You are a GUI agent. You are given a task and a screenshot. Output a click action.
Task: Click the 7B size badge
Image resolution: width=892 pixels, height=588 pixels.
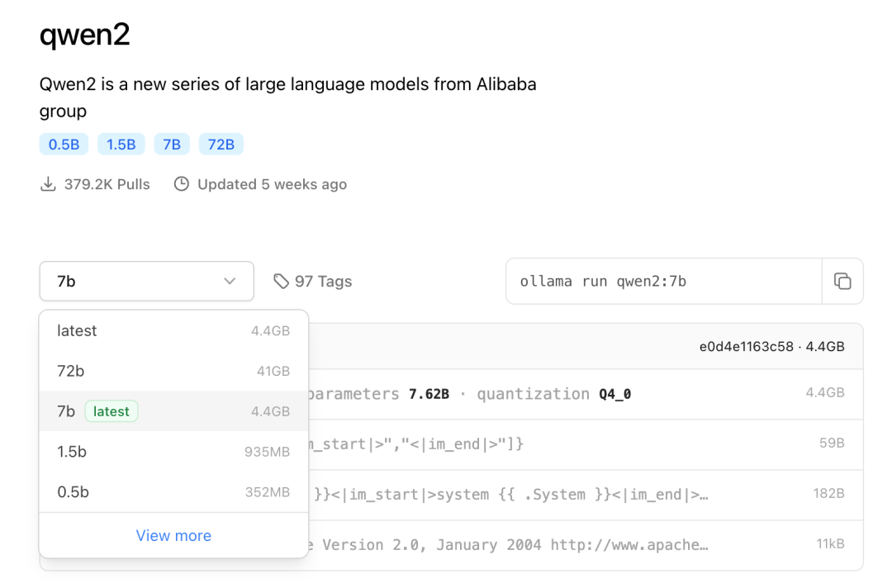tap(172, 145)
